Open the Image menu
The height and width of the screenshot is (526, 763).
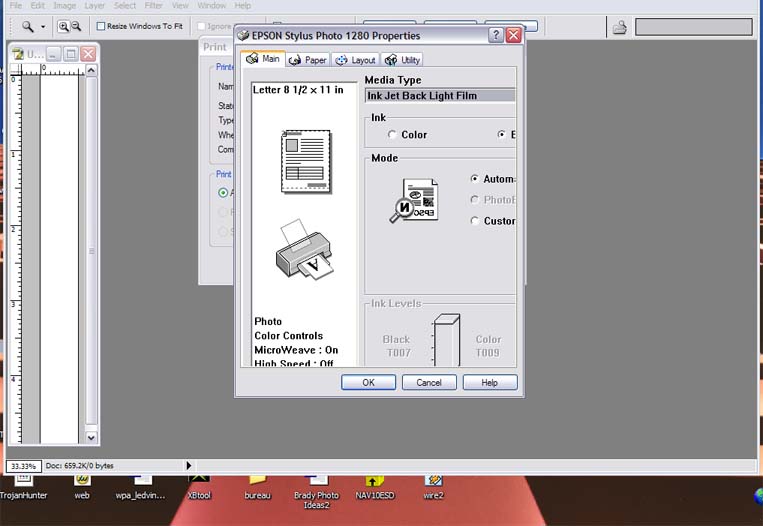(64, 6)
